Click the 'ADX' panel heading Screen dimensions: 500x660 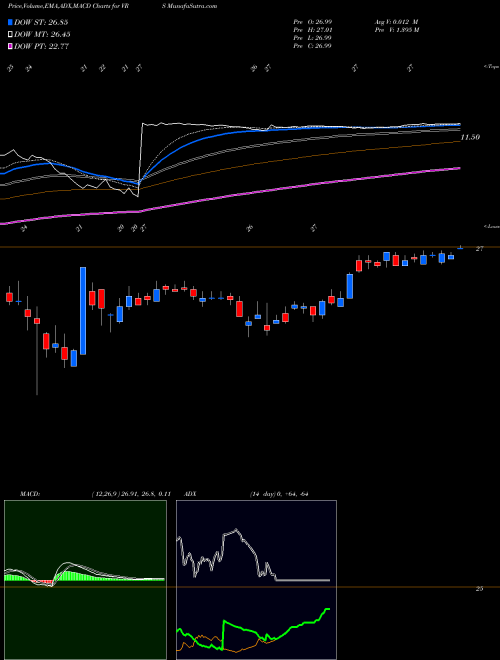point(190,494)
